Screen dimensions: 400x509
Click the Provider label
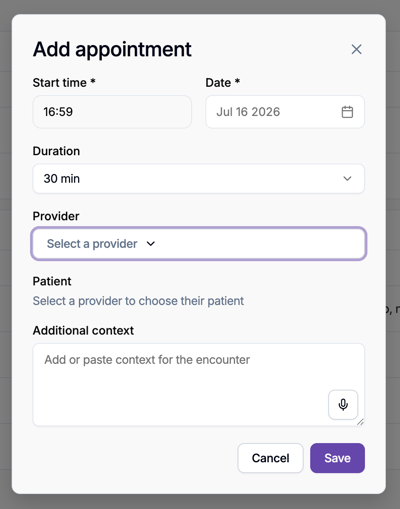[56, 216]
